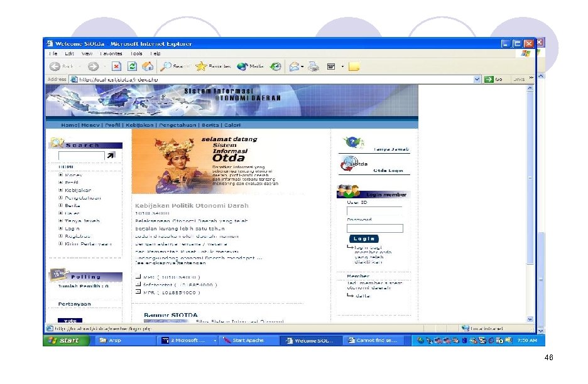Focus the User ID input field
This screenshot has height=384, width=588.
pos(374,211)
